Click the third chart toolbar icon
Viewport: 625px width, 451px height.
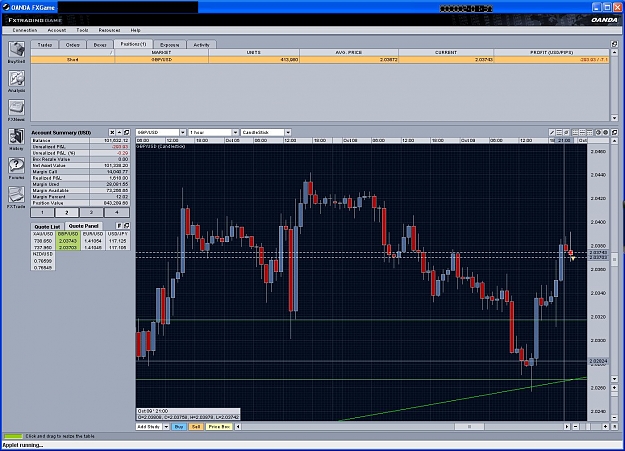pos(566,132)
